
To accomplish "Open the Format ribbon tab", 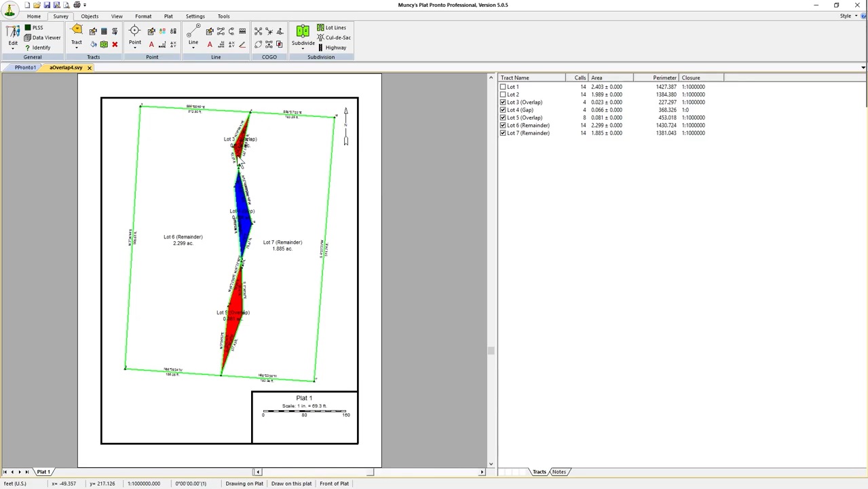I will (x=143, y=16).
